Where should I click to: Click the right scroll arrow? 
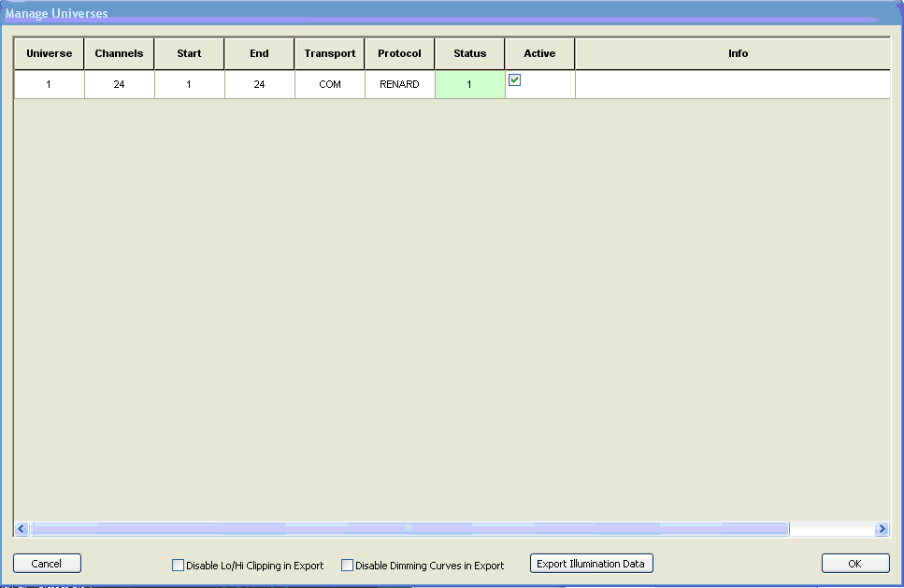pyautogui.click(x=882, y=528)
